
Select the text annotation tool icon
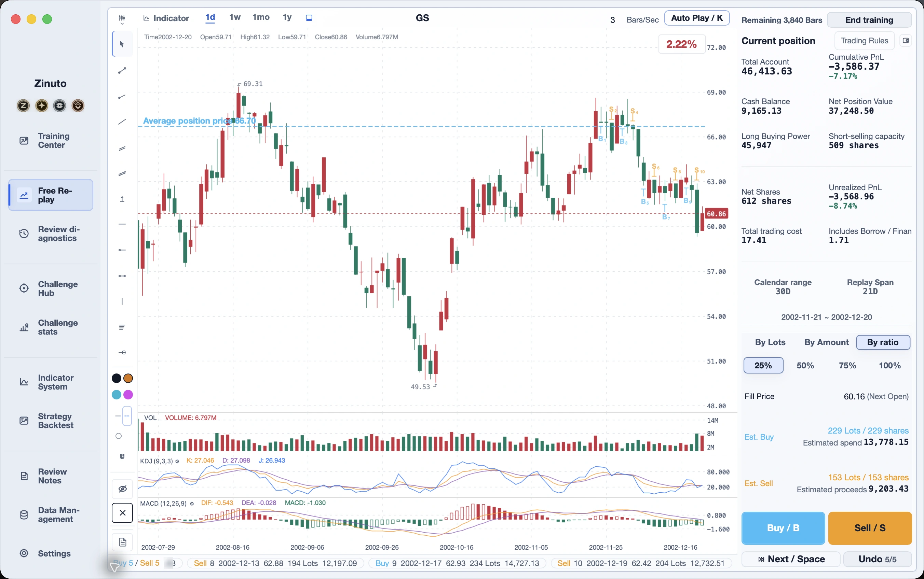tap(122, 327)
